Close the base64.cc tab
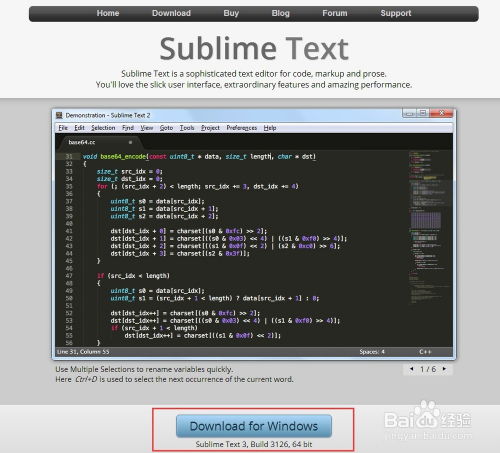The width and height of the screenshot is (500, 453). tap(130, 142)
